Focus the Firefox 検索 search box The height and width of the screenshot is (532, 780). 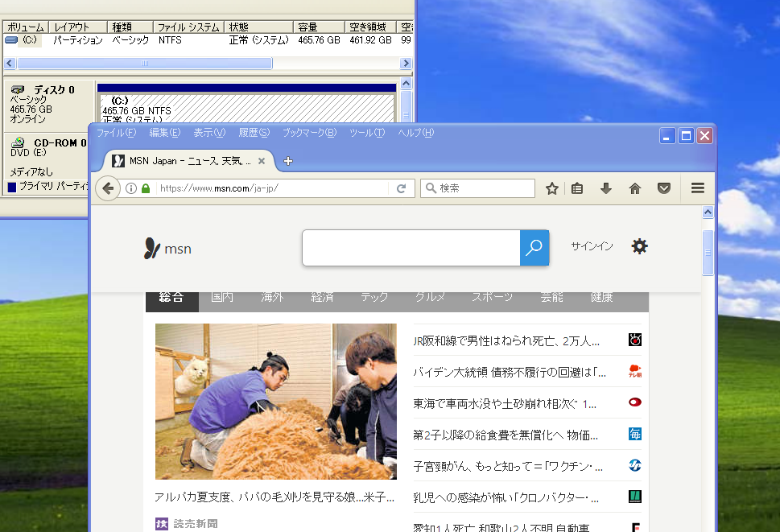(x=477, y=188)
